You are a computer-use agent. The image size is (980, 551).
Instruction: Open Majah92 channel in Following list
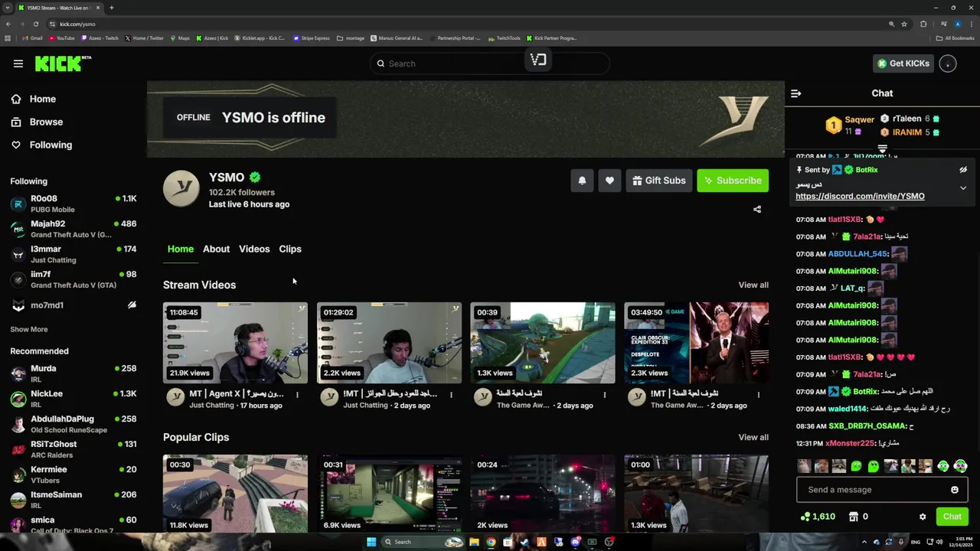point(73,229)
